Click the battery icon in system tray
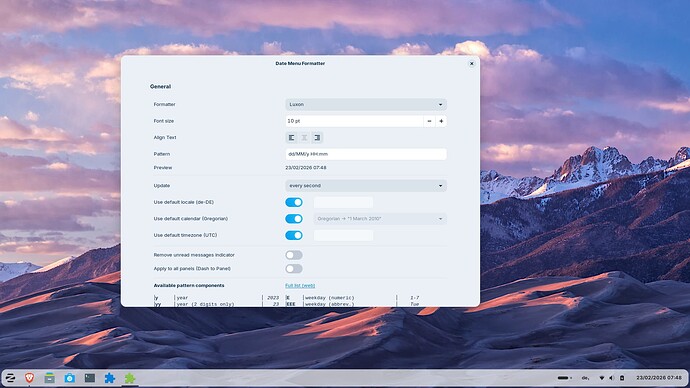690x388 pixels. point(622,378)
